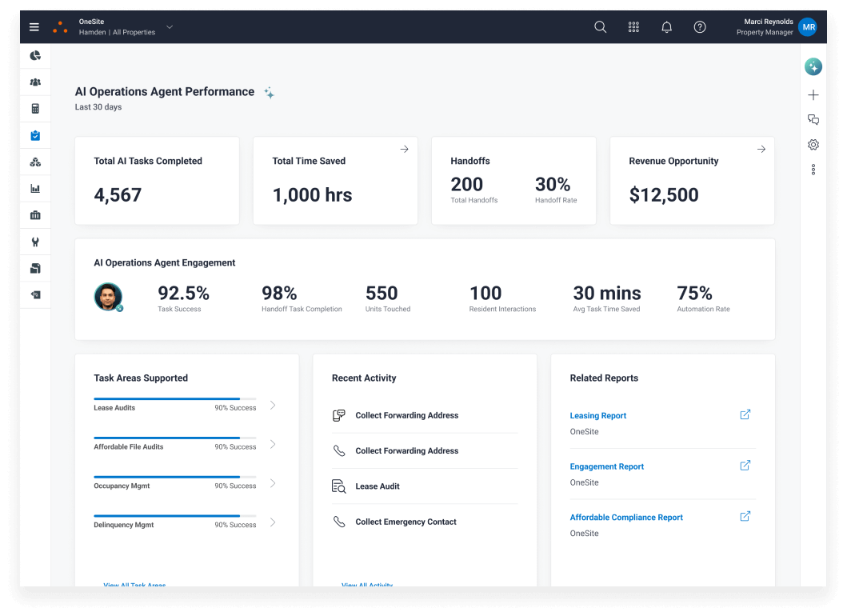Open the AI assistant sparkle icon in right rail
The width and height of the screenshot is (847, 616).
click(x=813, y=67)
